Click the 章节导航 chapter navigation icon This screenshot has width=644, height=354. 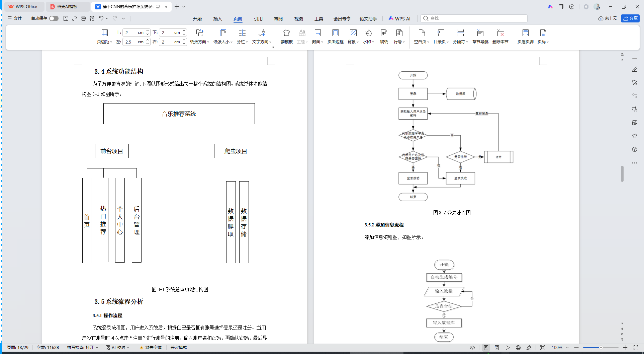point(480,37)
